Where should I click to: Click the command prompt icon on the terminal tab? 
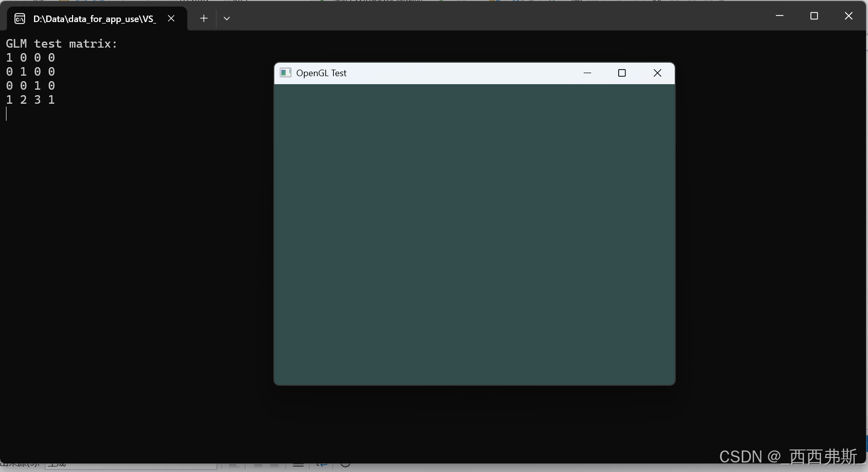[x=20, y=19]
